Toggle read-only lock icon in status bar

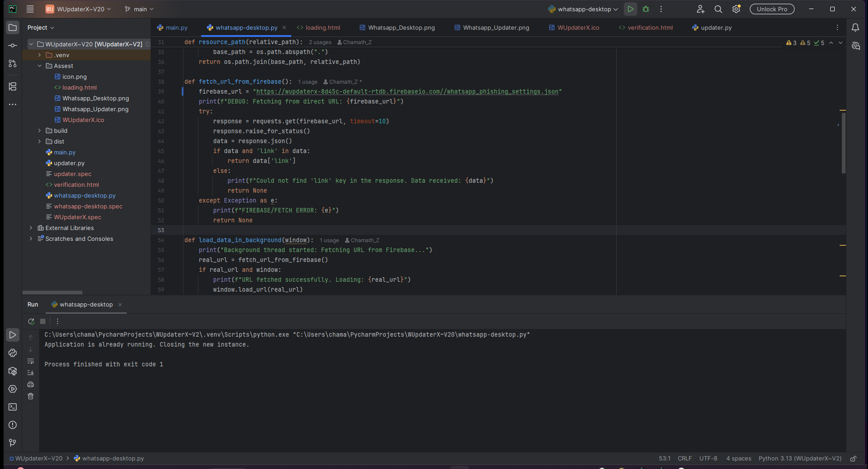click(x=853, y=458)
